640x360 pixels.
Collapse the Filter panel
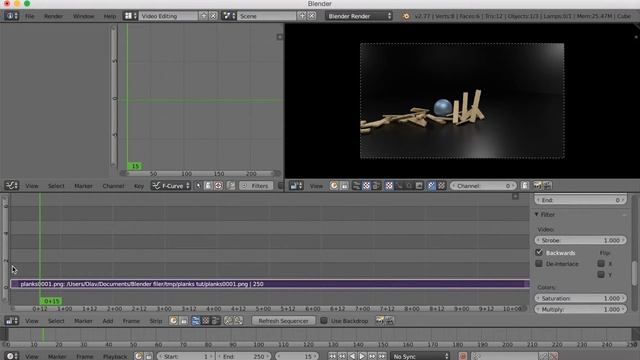coord(537,214)
